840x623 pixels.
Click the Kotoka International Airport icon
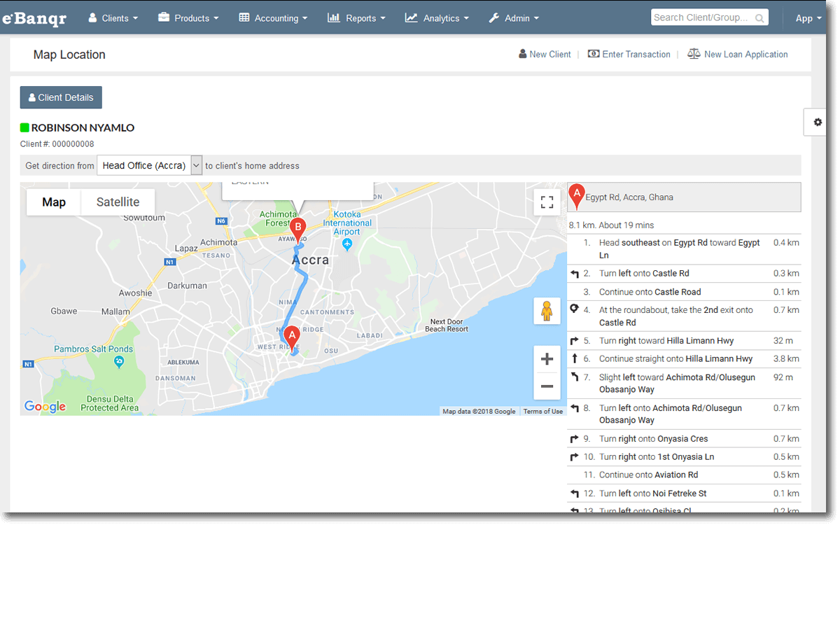tap(348, 244)
